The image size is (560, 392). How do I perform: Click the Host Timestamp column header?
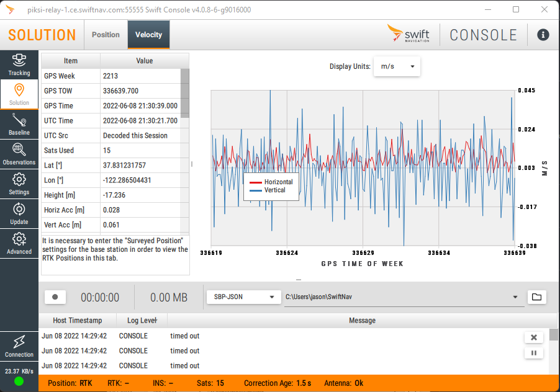tap(78, 320)
